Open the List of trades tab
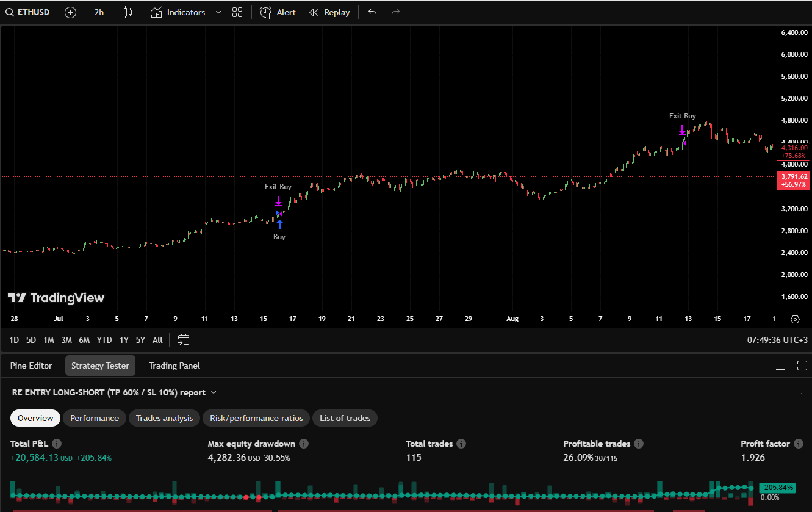Image resolution: width=812 pixels, height=512 pixels. click(x=345, y=418)
